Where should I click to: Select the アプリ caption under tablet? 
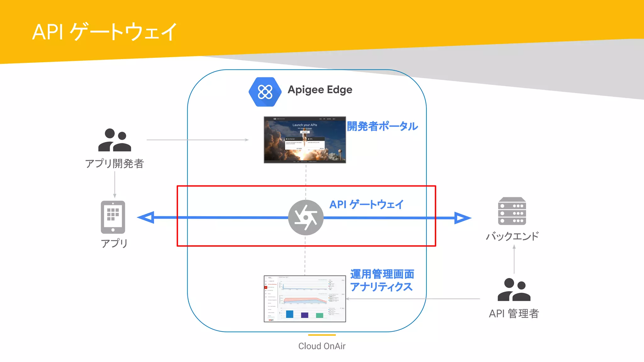click(x=114, y=243)
